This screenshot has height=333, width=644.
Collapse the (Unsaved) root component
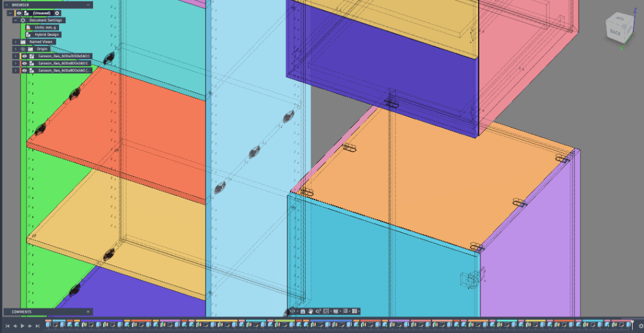click(x=10, y=13)
